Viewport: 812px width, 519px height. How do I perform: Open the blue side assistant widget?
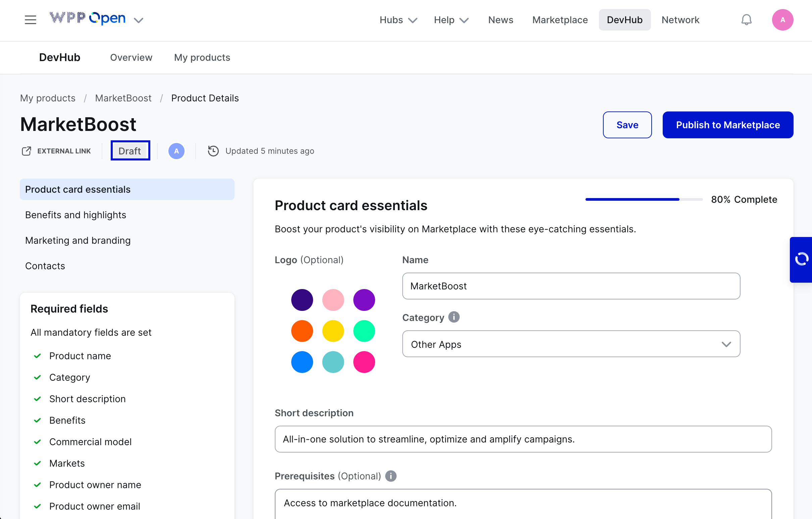801,259
